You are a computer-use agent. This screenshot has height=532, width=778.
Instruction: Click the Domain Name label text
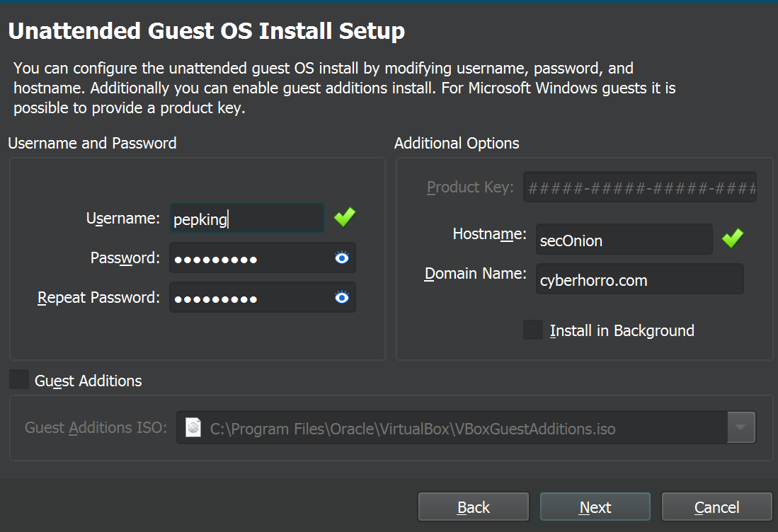475,274
